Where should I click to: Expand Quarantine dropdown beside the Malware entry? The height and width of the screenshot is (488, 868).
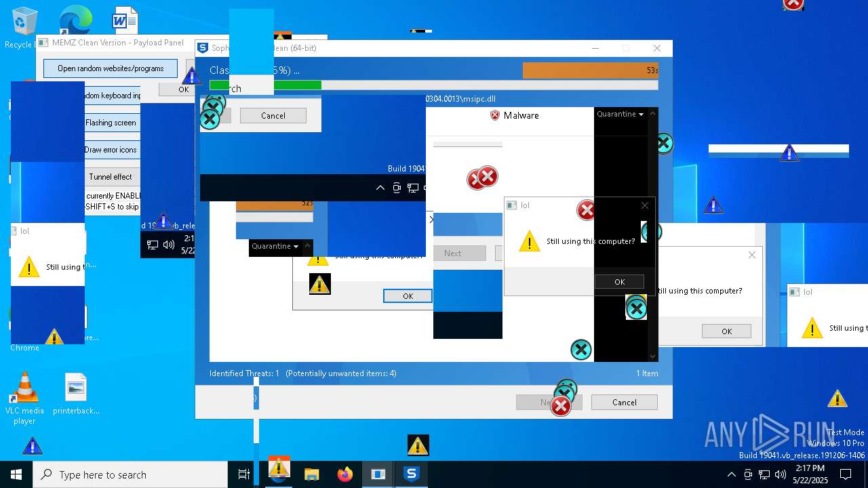[x=620, y=114]
